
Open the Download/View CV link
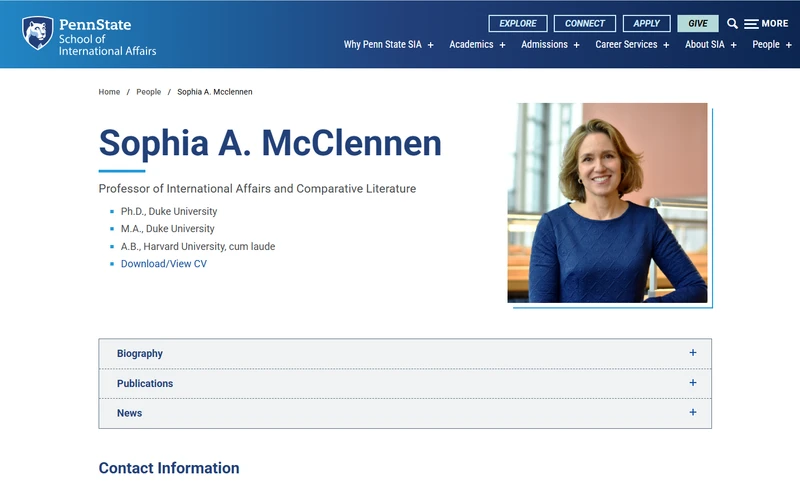(x=164, y=264)
